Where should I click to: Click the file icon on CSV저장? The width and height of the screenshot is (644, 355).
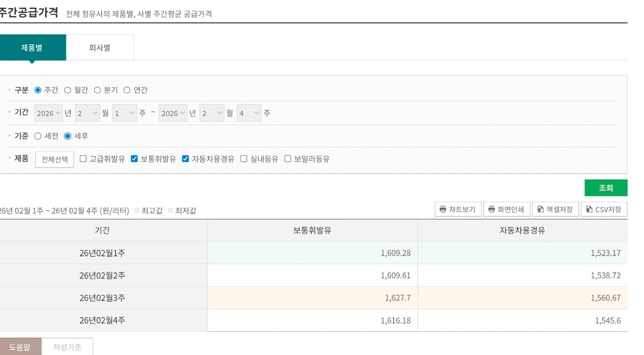[589, 209]
